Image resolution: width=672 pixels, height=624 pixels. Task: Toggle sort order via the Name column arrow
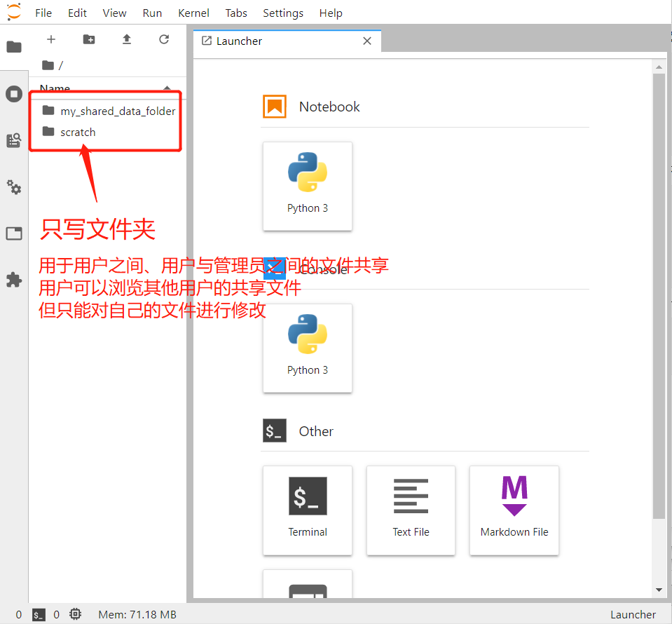click(x=166, y=88)
